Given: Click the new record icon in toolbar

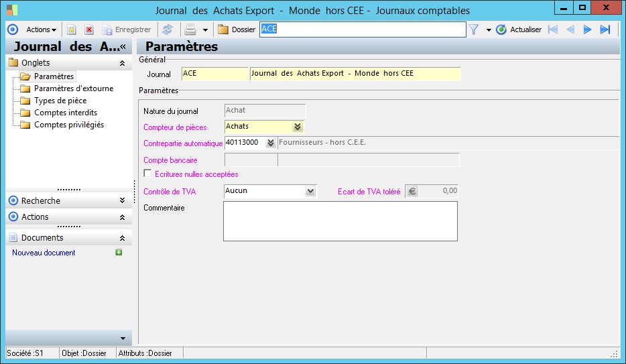Looking at the screenshot, I should coord(72,29).
